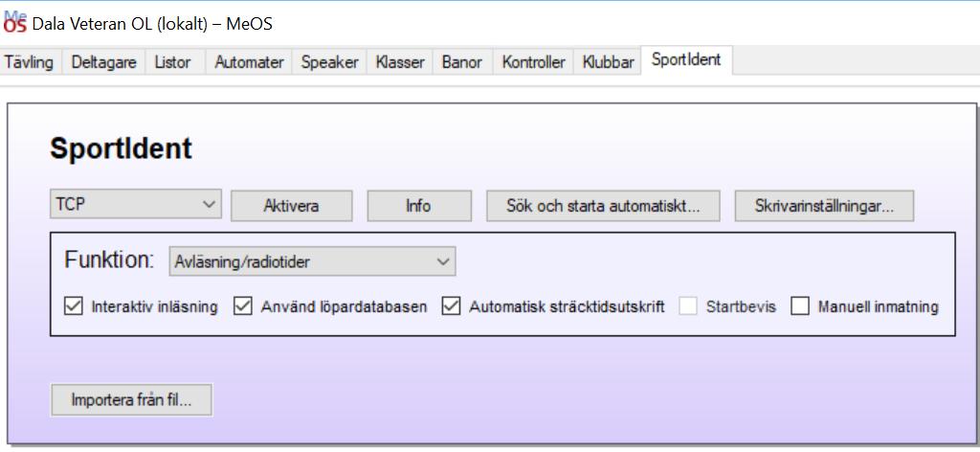Open the Kontroller tab
This screenshot has width=980, height=452.
(x=534, y=62)
